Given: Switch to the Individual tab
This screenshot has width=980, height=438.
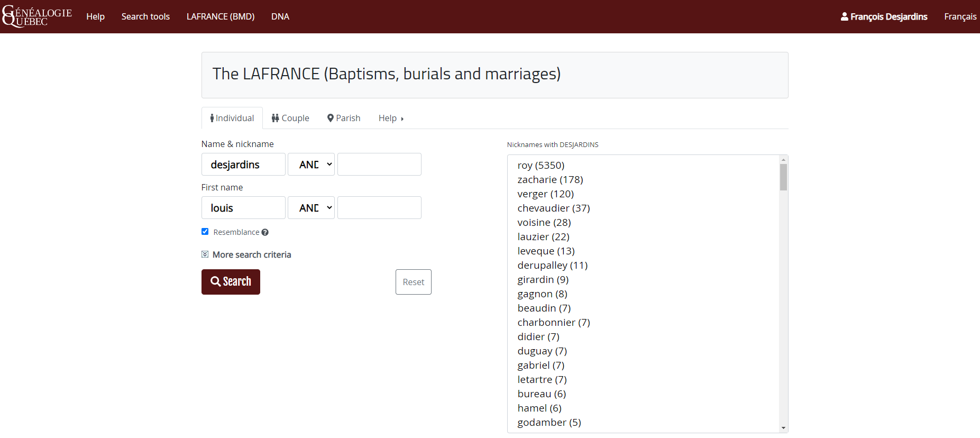Looking at the screenshot, I should point(232,118).
